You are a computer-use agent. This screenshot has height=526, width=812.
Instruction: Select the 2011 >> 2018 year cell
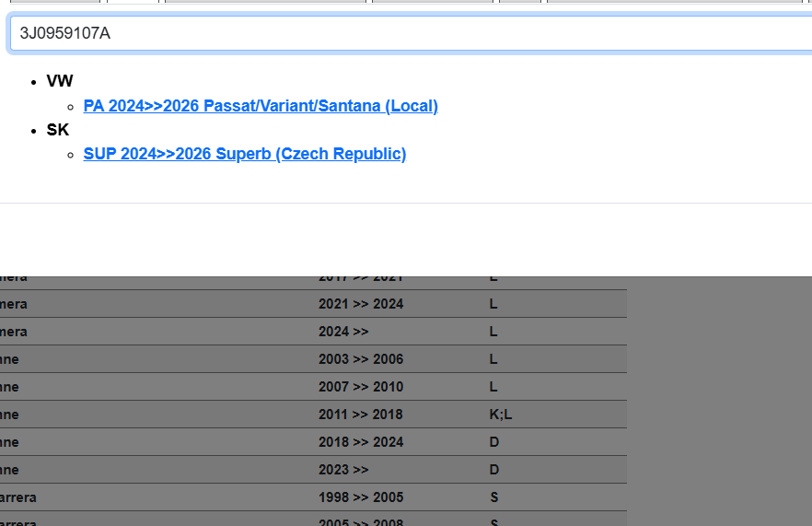pyautogui.click(x=361, y=415)
